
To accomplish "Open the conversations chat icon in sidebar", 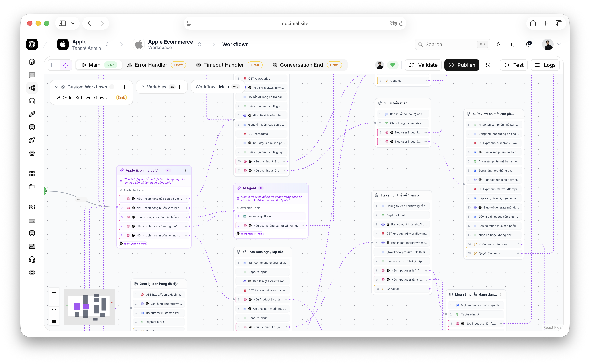I will (x=32, y=75).
